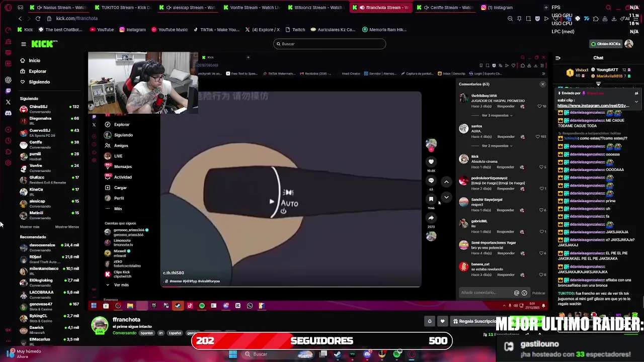Viewport: 644px width, 362px height.
Task: Open Daarick recommended channel
Action: (49, 329)
